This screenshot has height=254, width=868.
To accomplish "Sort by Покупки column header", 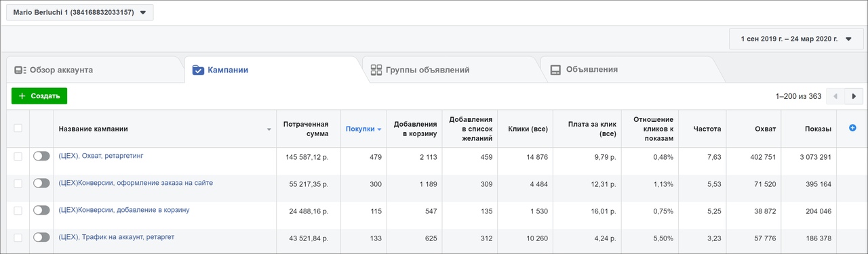I will click(363, 129).
